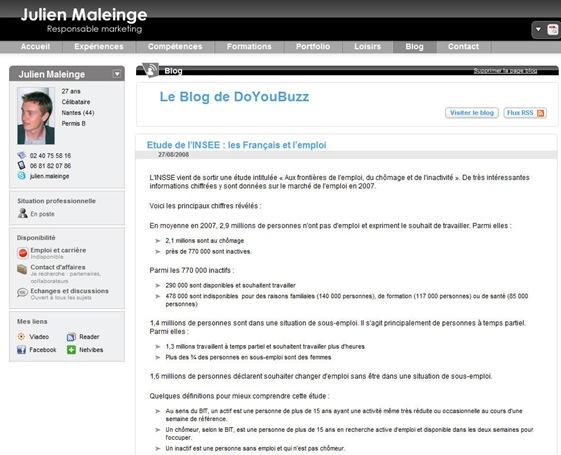Open the Contact d'affaires link

click(58, 267)
